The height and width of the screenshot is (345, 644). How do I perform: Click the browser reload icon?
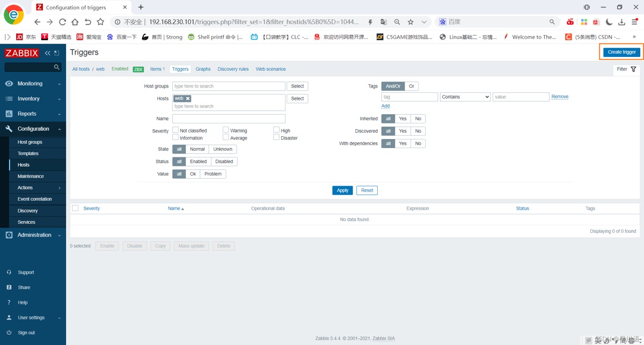(x=62, y=22)
